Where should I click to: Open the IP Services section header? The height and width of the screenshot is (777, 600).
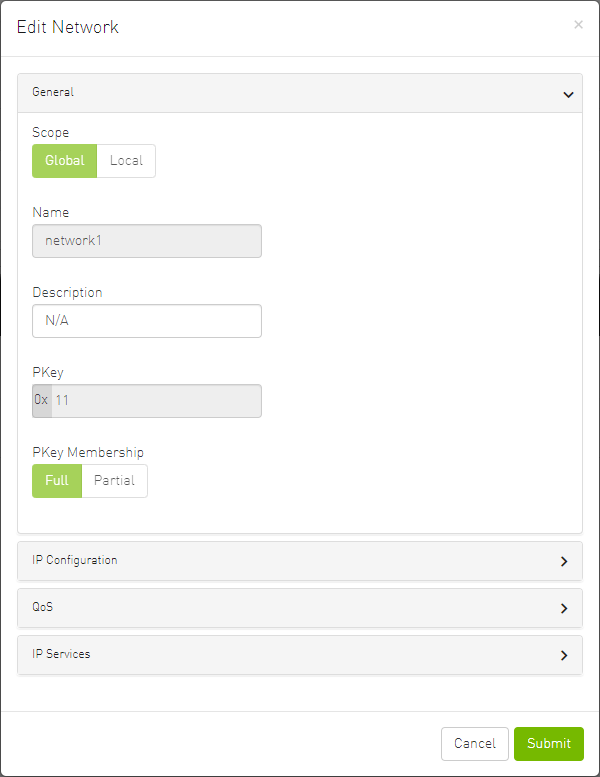click(61, 654)
